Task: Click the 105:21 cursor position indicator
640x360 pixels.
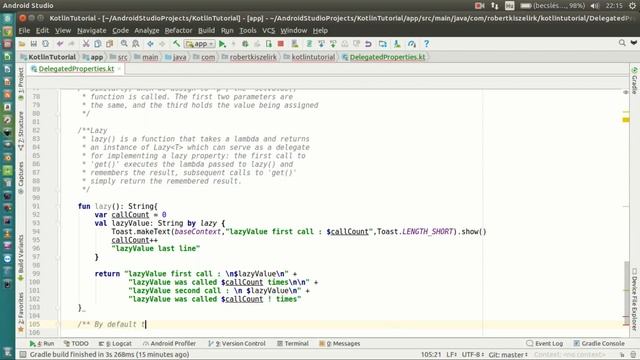Action: [x=431, y=355]
